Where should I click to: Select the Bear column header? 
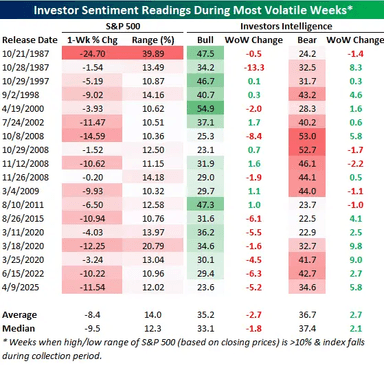(307, 40)
